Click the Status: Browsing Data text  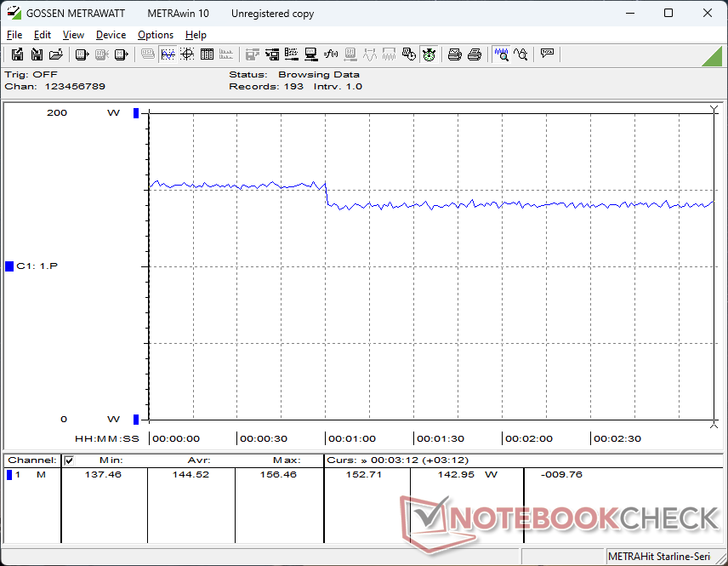coord(294,74)
